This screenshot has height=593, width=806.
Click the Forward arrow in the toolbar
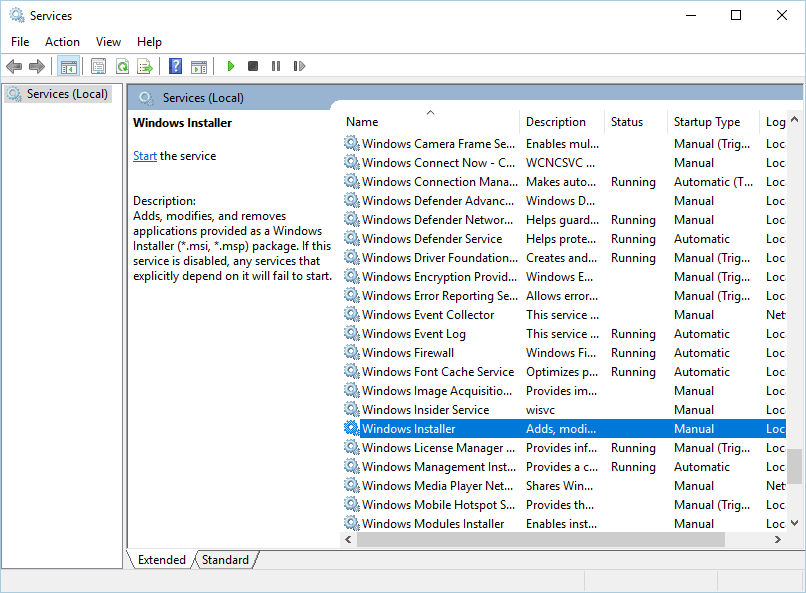coord(37,66)
